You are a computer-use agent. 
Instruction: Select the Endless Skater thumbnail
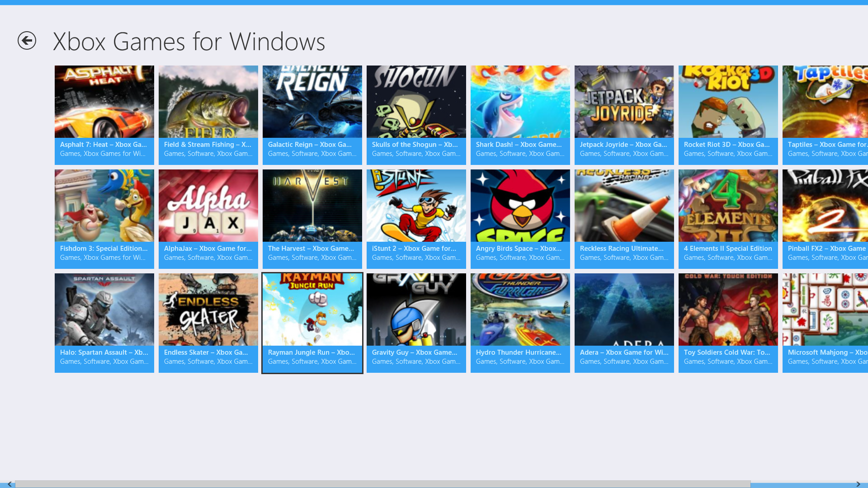point(208,310)
